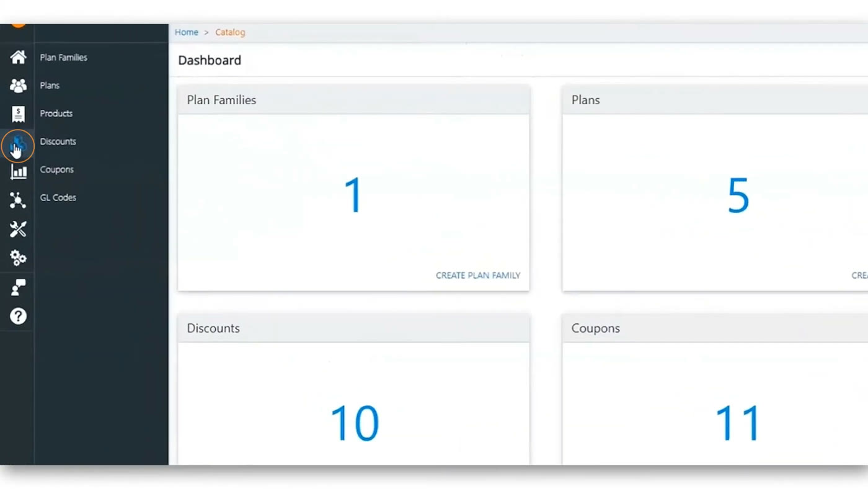Viewport: 868px width, 489px height.
Task: Open the Customers (people group) sidebar icon
Action: pos(18,86)
